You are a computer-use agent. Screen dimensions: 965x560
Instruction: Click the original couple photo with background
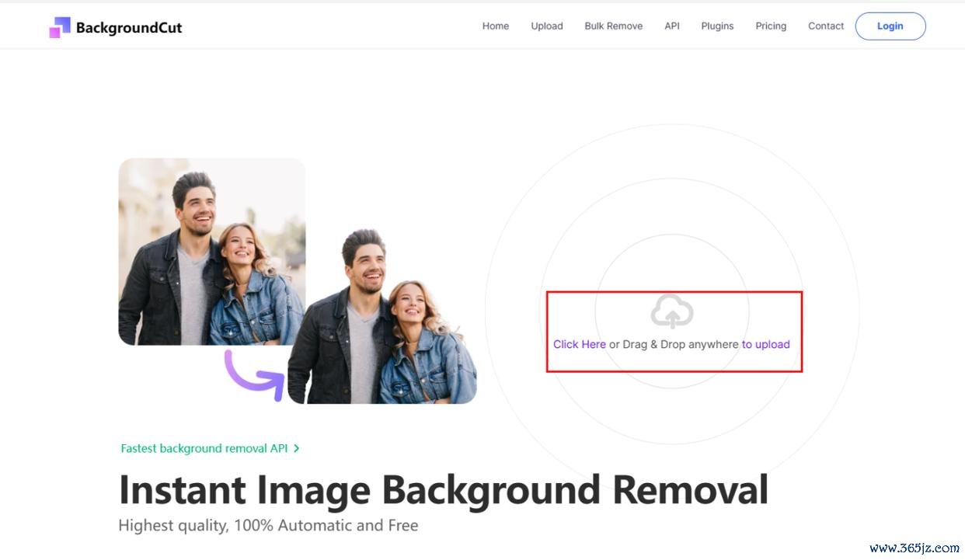(x=211, y=252)
